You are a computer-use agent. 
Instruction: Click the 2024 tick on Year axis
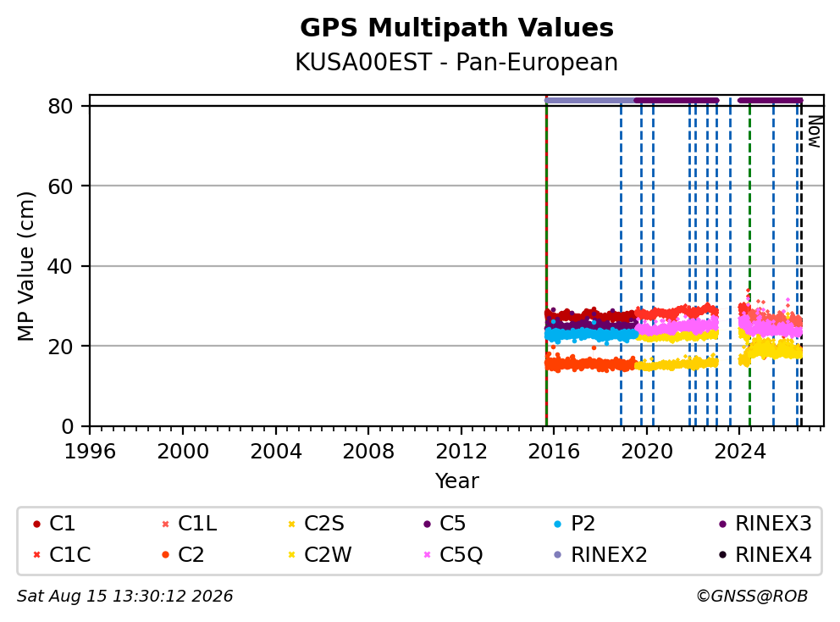[x=740, y=452]
